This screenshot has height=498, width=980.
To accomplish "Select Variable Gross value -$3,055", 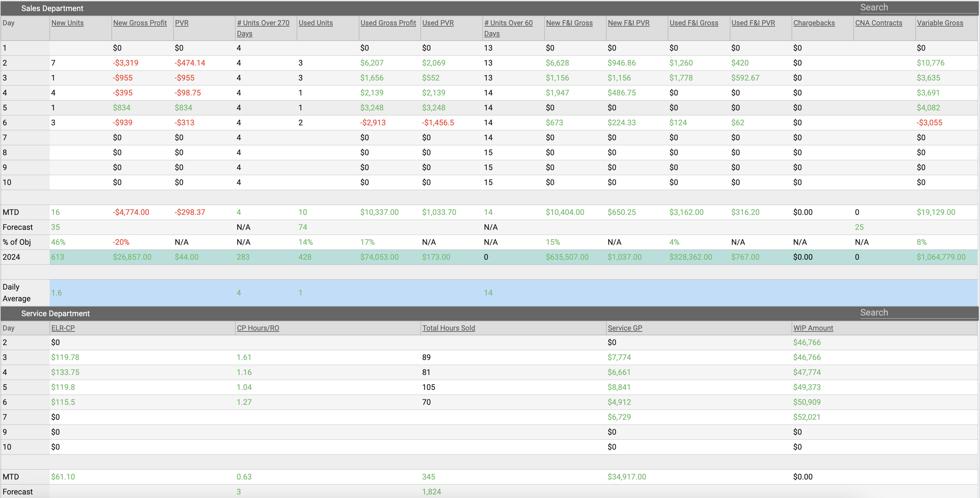I will coord(929,123).
